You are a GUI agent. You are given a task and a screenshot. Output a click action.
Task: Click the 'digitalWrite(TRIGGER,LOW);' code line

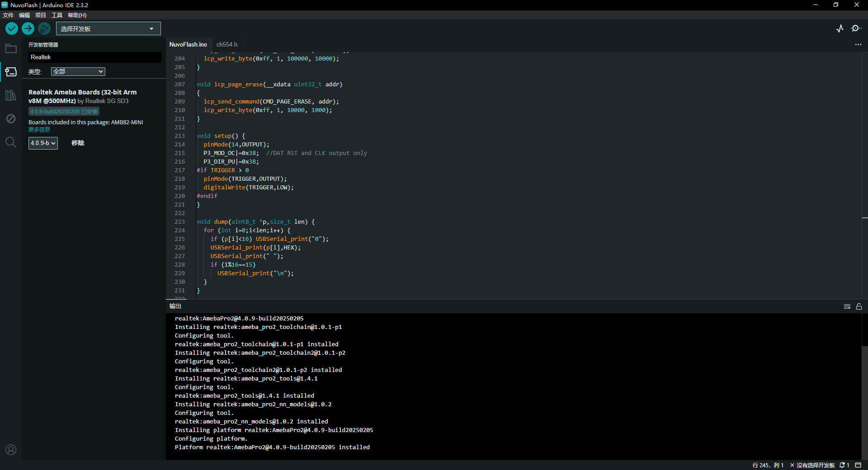tap(249, 187)
